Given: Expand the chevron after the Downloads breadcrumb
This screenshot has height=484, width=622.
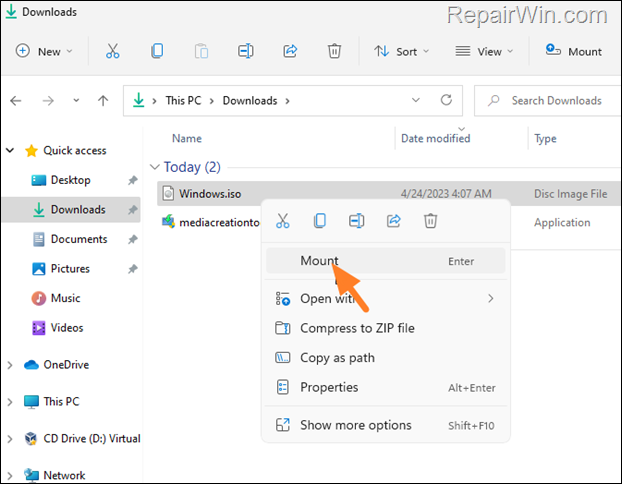Looking at the screenshot, I should 288,101.
